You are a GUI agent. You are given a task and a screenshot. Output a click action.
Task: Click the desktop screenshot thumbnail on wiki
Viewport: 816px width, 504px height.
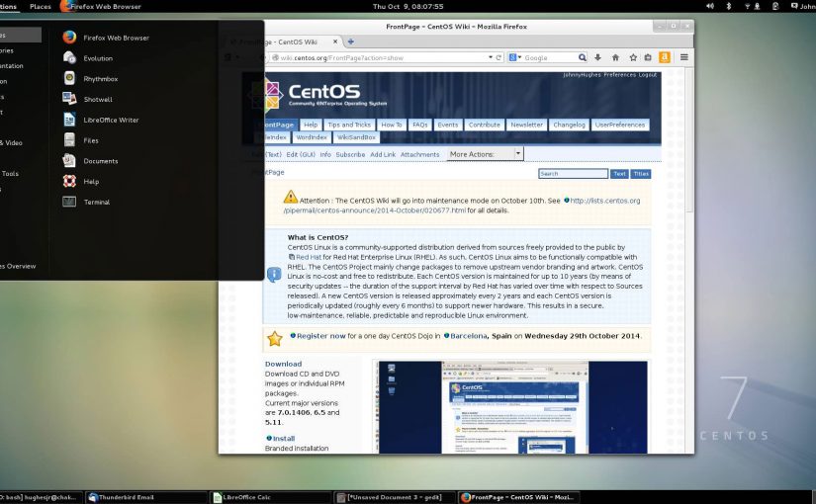pyautogui.click(x=513, y=407)
